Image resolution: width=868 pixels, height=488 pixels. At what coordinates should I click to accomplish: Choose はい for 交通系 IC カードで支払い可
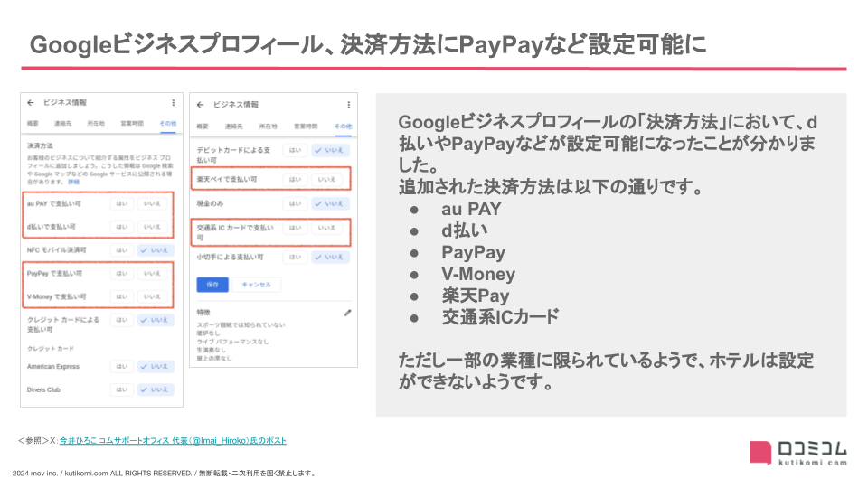[x=295, y=228]
